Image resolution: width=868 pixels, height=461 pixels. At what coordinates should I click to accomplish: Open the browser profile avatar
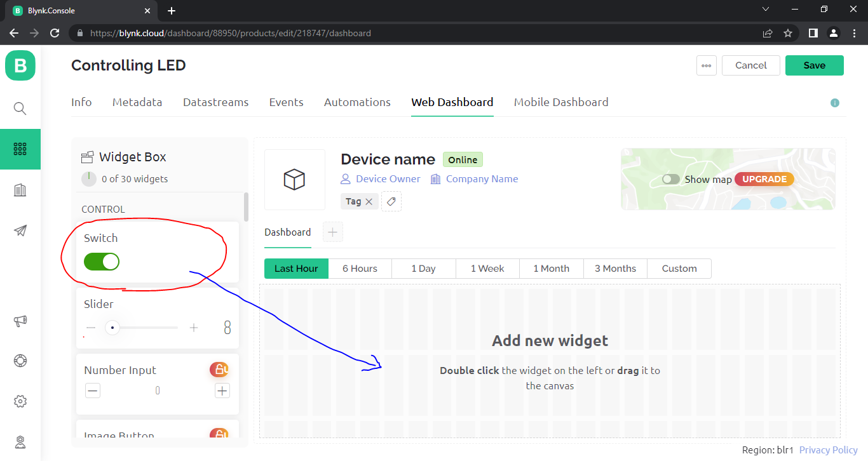click(x=834, y=33)
